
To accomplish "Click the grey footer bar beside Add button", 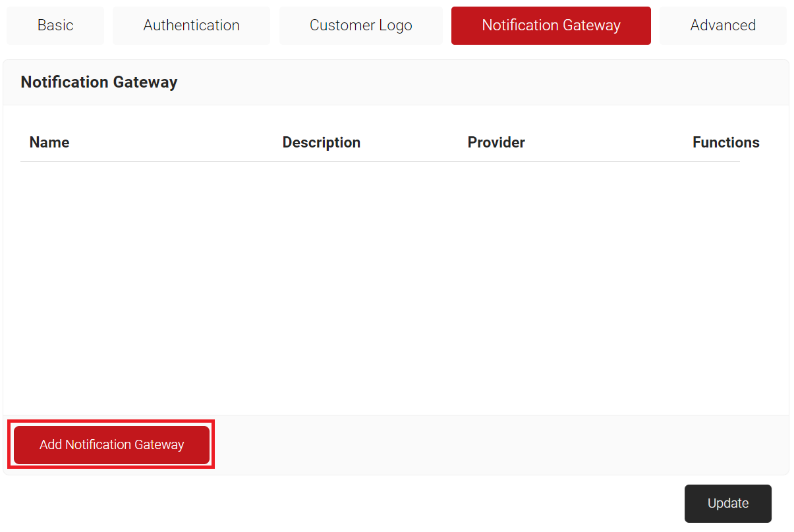I will pos(494,445).
